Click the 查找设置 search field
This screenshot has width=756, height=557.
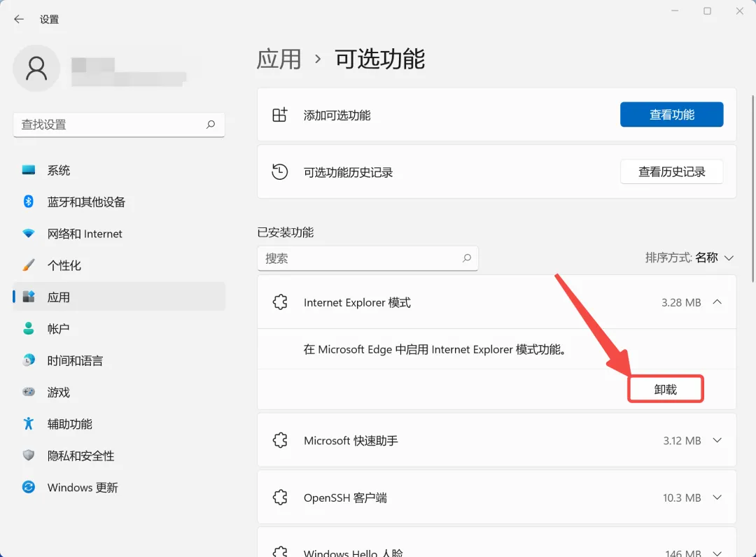click(x=119, y=125)
